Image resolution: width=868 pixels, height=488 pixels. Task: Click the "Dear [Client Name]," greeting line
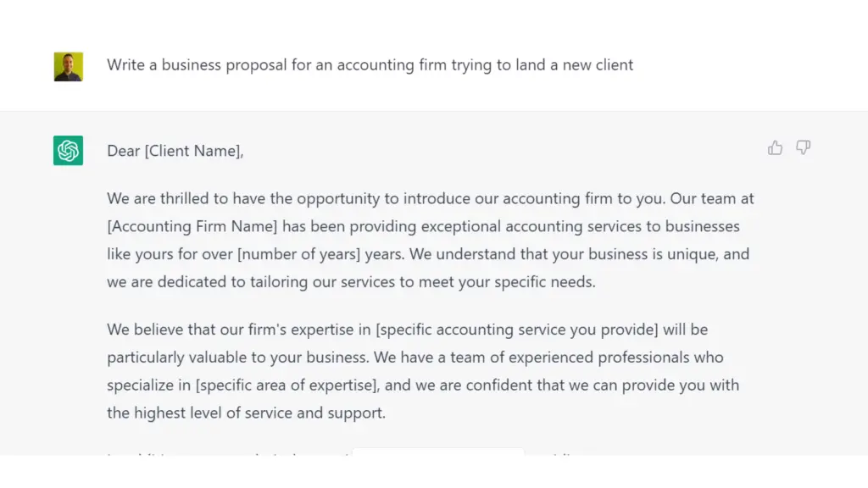pos(175,151)
